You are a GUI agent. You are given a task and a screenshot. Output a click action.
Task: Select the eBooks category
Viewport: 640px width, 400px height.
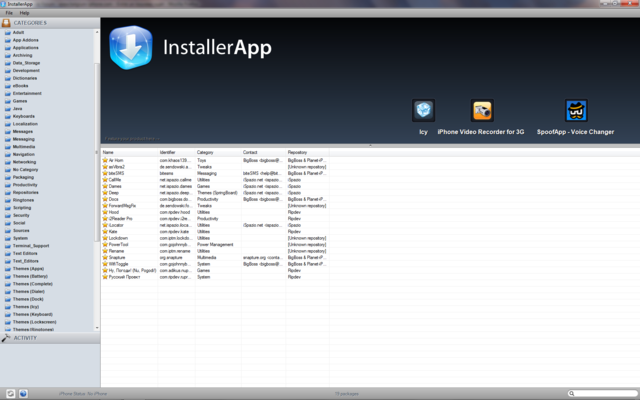click(x=20, y=86)
